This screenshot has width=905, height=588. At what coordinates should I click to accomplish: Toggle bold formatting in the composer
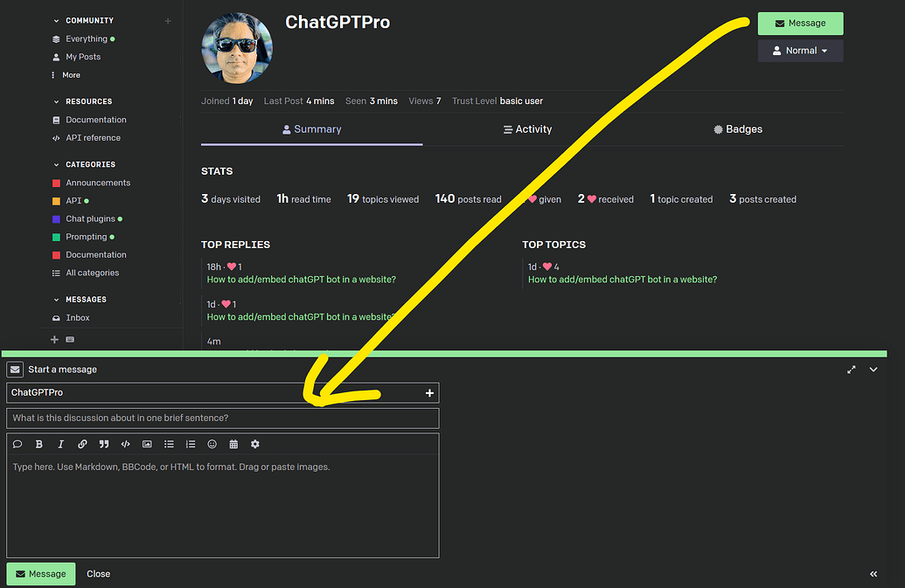[x=38, y=444]
